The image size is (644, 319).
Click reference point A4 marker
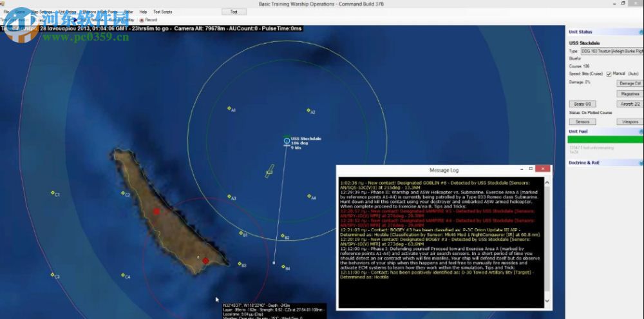click(309, 196)
